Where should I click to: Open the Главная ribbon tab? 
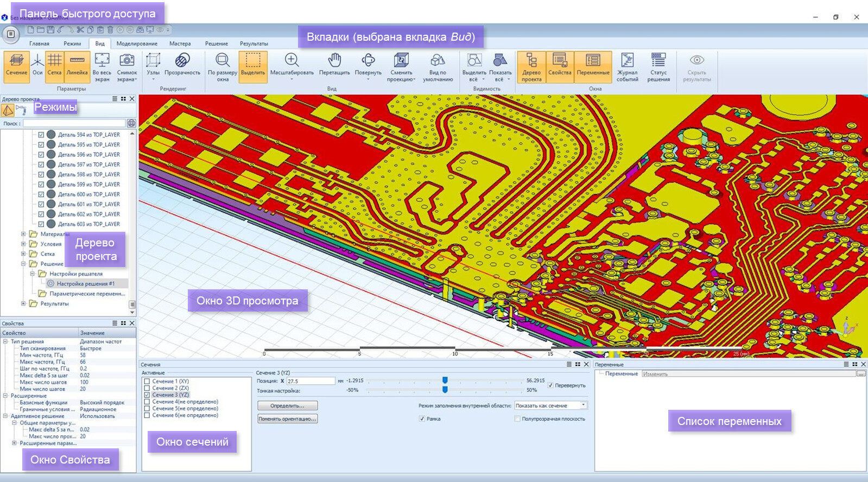point(39,43)
